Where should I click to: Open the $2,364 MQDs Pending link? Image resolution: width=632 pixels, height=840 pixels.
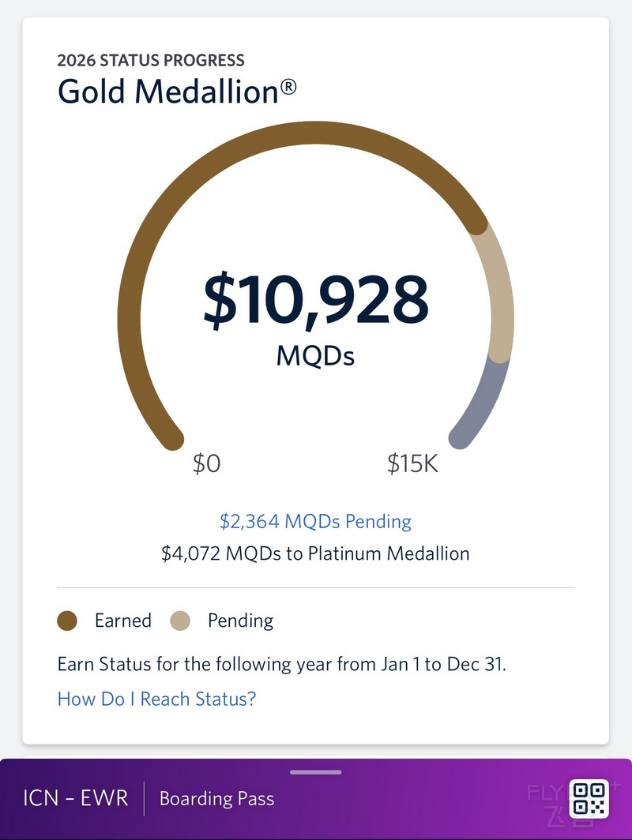pos(316,521)
